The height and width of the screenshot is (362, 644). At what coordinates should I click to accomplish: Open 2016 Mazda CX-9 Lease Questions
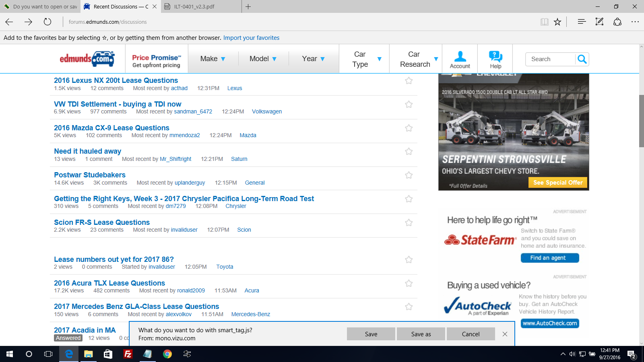pos(111,128)
